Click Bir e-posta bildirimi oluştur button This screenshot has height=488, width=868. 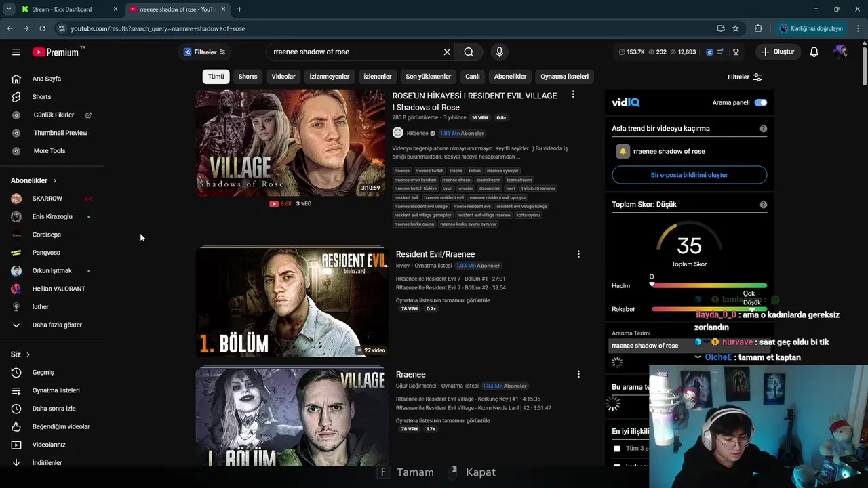coord(689,175)
